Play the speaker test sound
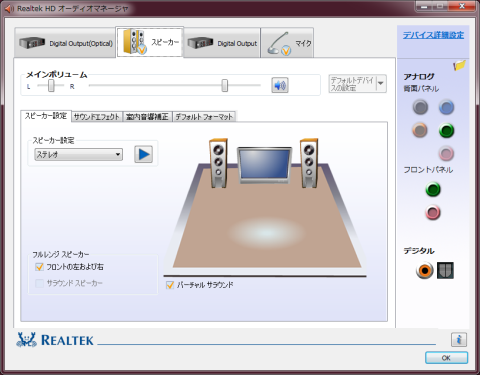The image size is (480, 375). coord(144,154)
